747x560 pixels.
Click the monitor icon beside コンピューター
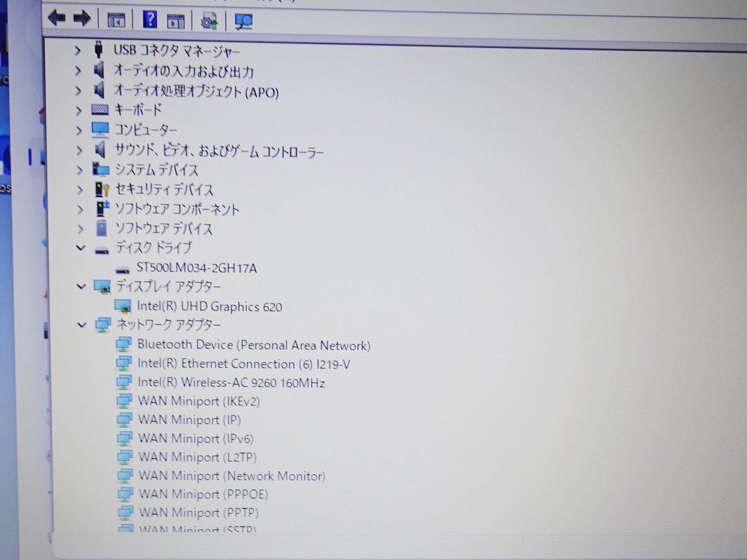100,129
